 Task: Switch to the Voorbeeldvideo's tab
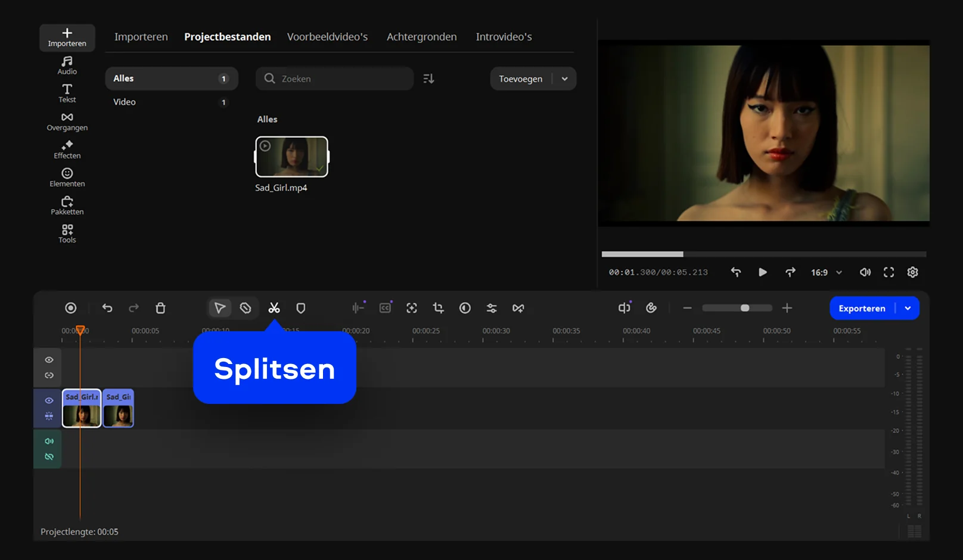(x=327, y=37)
